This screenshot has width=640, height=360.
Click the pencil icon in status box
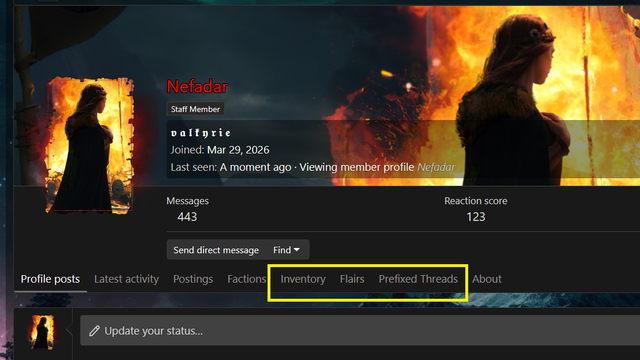(95, 331)
